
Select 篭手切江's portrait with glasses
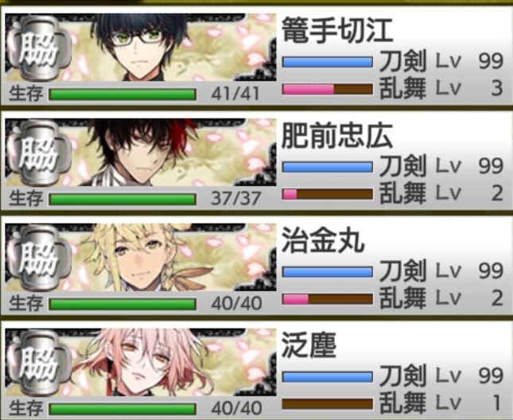coord(141,48)
